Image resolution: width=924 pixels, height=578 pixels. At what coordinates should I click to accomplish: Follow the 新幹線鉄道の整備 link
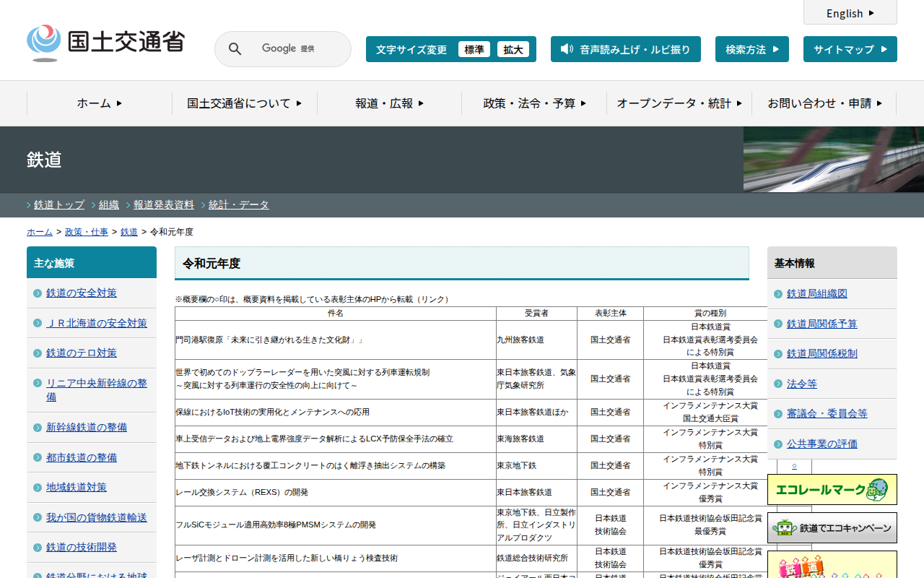(87, 427)
